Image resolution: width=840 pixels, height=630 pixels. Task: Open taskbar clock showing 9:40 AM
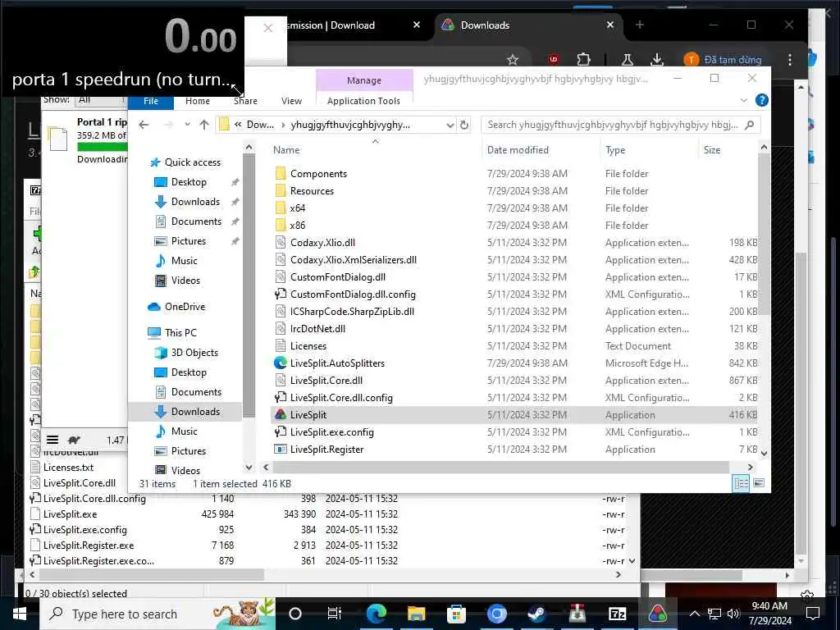click(x=769, y=614)
